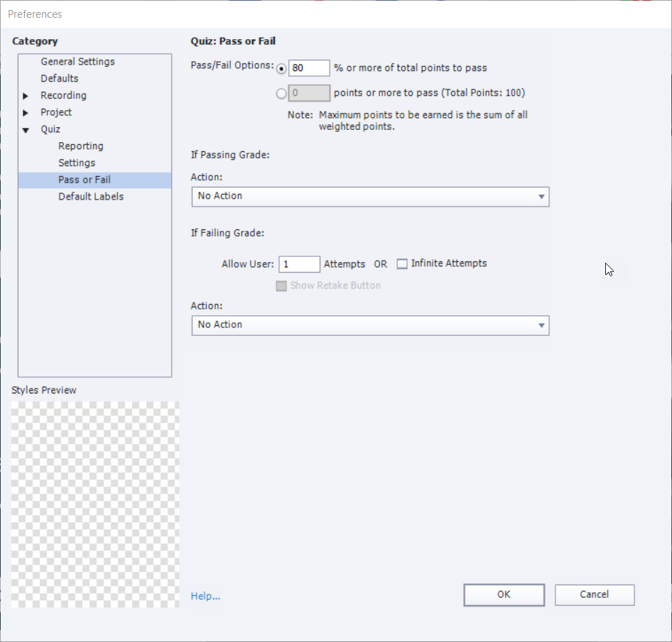Screen dimensions: 672x642
Task: Click the points to pass input field
Action: pyautogui.click(x=309, y=93)
